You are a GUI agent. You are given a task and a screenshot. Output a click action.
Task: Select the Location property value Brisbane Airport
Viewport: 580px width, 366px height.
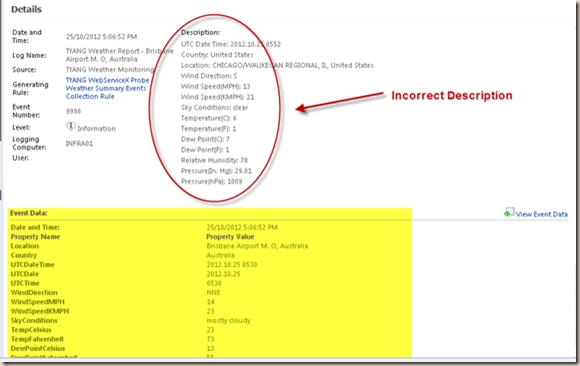257,246
